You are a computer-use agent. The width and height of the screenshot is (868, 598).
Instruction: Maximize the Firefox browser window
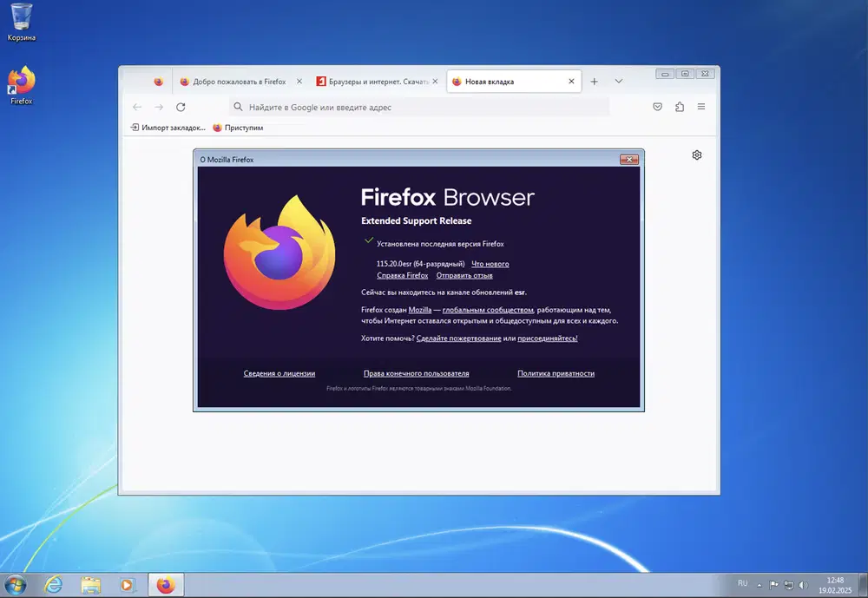click(685, 74)
